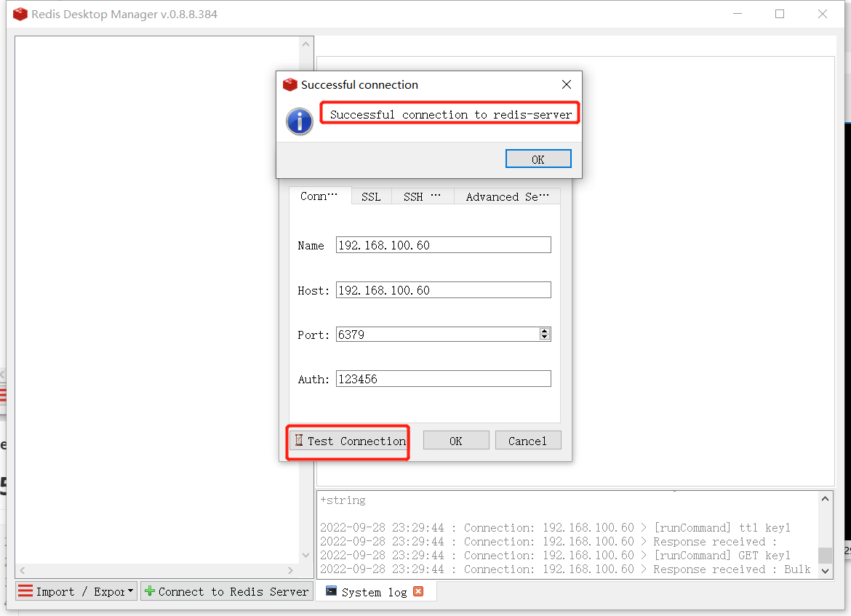Click the Name input field
This screenshot has width=851, height=616.
click(x=444, y=245)
